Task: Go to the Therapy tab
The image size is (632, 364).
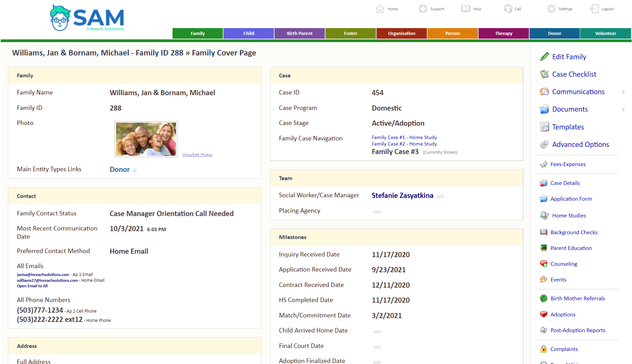Action: click(504, 34)
